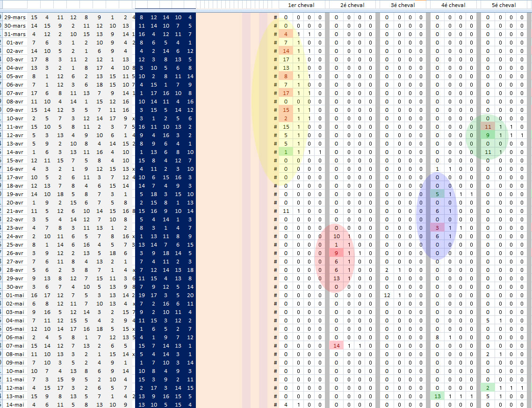Select pink 2é cheval cell '14' on 07-mai row
532x408 pixels.
pyautogui.click(x=336, y=346)
